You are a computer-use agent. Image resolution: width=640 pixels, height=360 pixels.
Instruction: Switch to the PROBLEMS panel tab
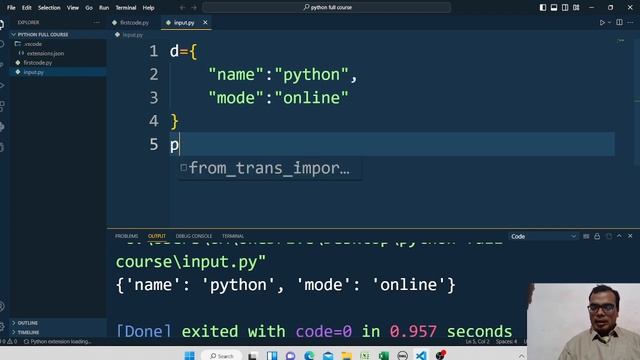(127, 236)
